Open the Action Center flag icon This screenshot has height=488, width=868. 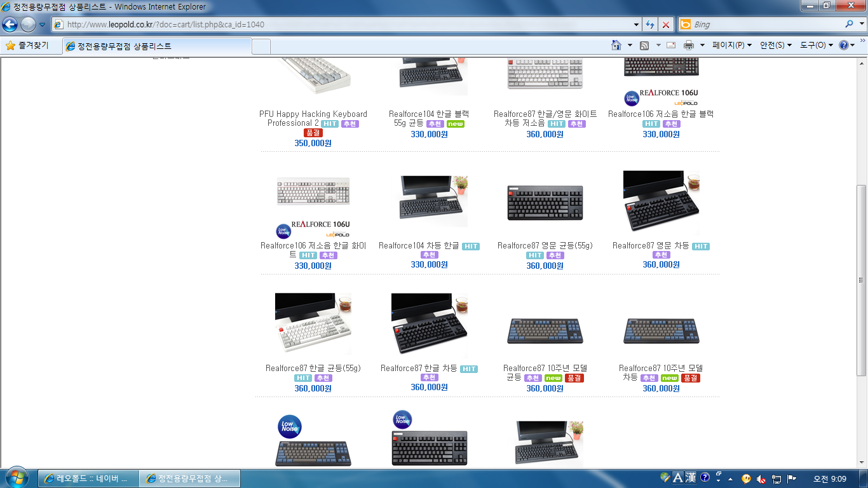792,478
